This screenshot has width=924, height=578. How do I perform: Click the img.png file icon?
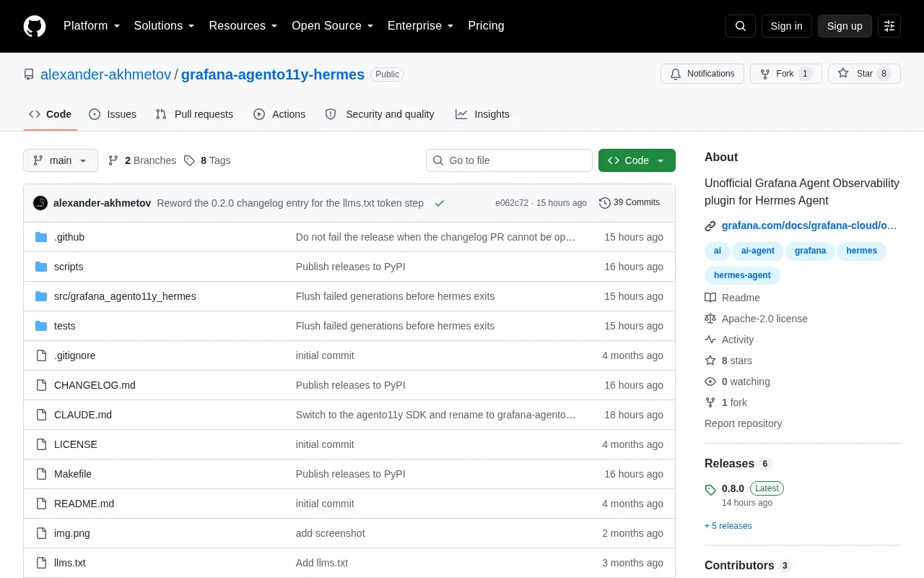click(41, 533)
